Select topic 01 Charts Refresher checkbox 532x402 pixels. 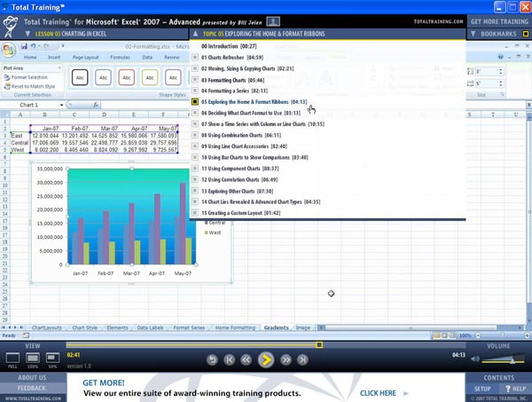195,56
